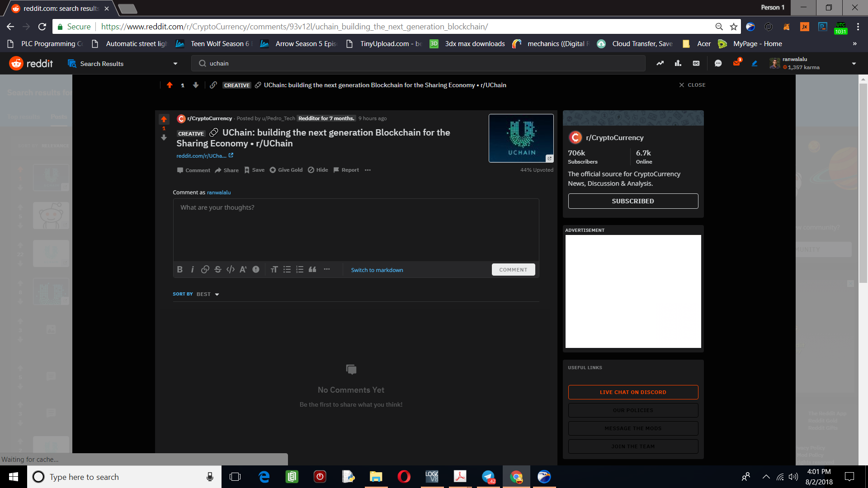The width and height of the screenshot is (868, 488).
Task: Bookmark this page with the star icon
Action: (733, 27)
